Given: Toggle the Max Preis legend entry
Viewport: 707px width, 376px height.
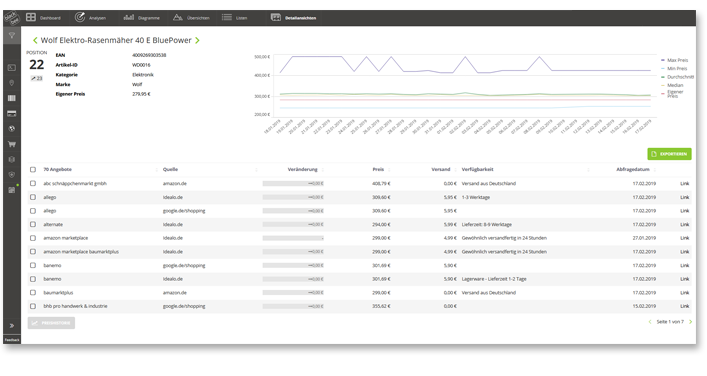Looking at the screenshot, I should pos(674,60).
